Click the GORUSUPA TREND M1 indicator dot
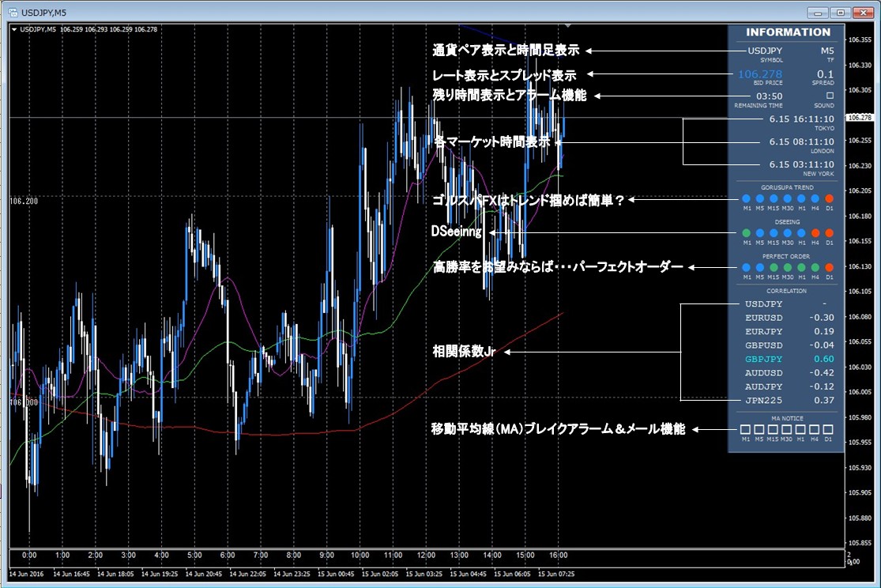Screen dimensions: 881x588 click(x=746, y=198)
